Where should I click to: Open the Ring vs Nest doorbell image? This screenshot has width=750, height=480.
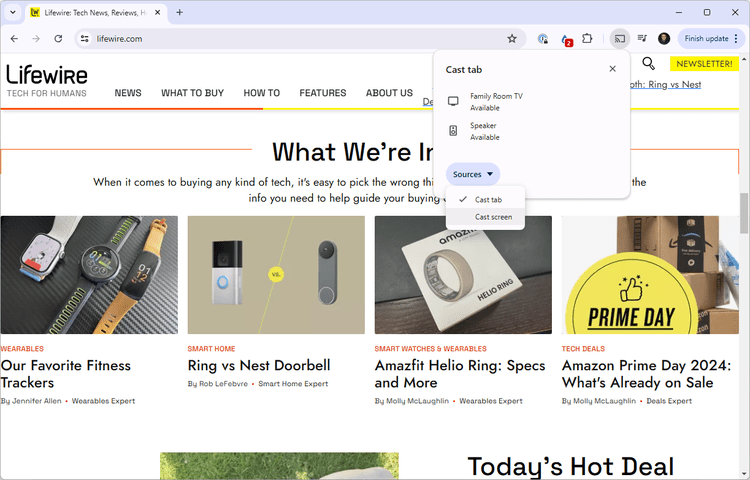tap(276, 275)
